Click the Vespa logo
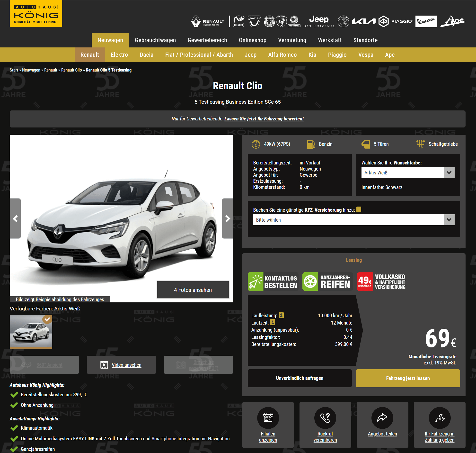Viewport: 476px width, 453px height. [426, 21]
